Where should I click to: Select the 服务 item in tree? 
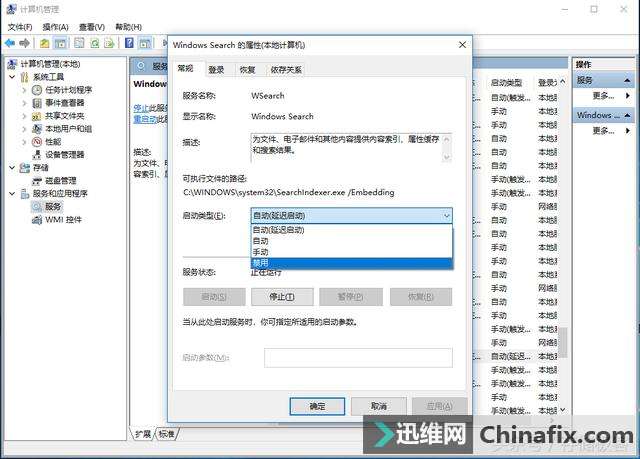53,206
